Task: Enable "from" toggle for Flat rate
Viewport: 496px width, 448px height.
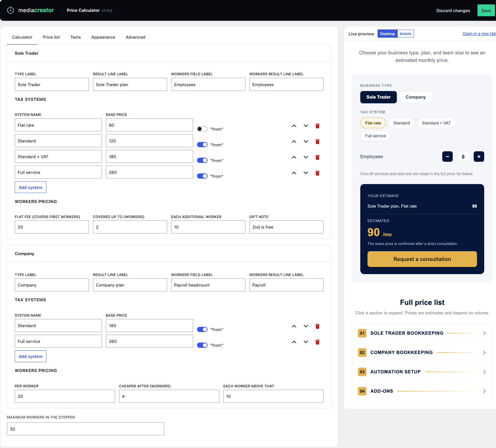Action: click(202, 129)
